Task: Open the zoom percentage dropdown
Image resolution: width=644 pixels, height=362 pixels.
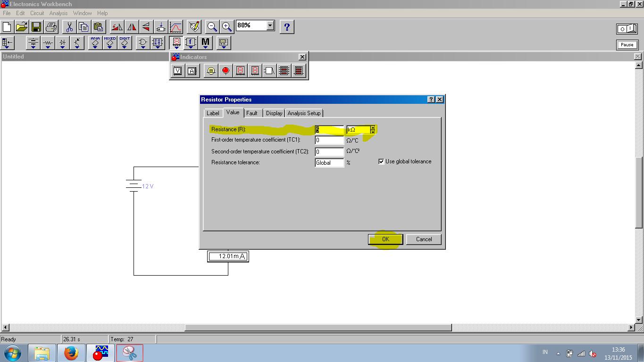Action: (x=270, y=25)
